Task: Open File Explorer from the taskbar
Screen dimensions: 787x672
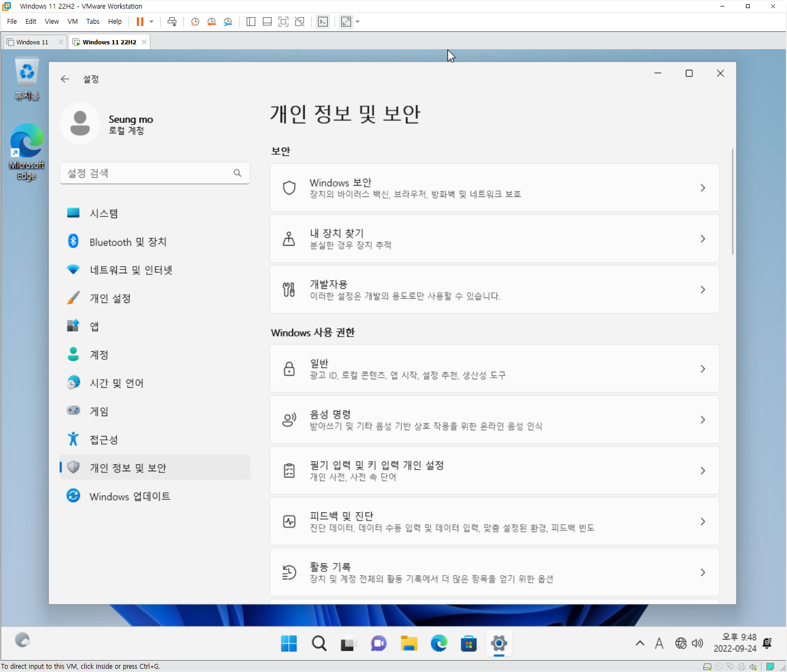Action: click(409, 643)
